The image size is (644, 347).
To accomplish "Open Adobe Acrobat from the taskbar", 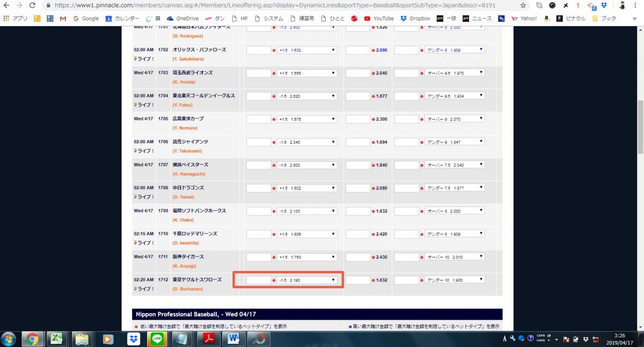I will point(208,339).
